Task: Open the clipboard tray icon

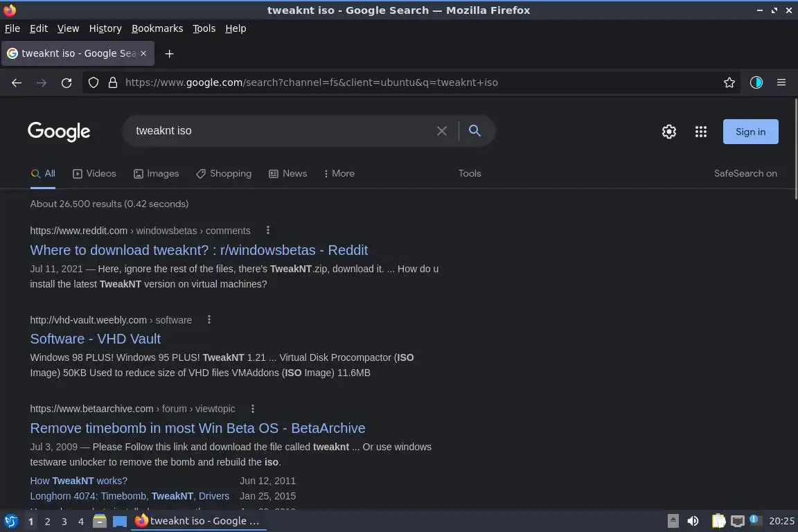Action: coord(718,522)
